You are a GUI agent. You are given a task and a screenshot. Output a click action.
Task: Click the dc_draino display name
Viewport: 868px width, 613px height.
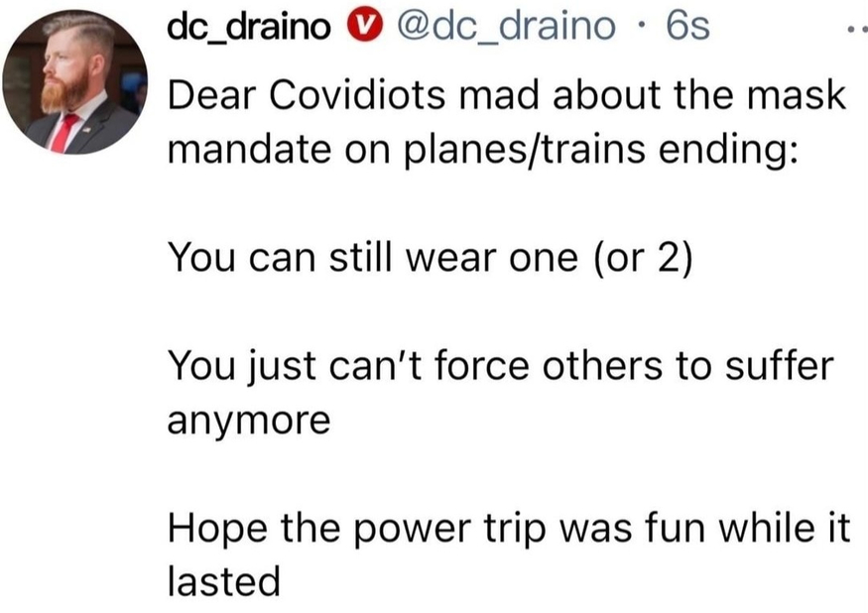pos(249,28)
